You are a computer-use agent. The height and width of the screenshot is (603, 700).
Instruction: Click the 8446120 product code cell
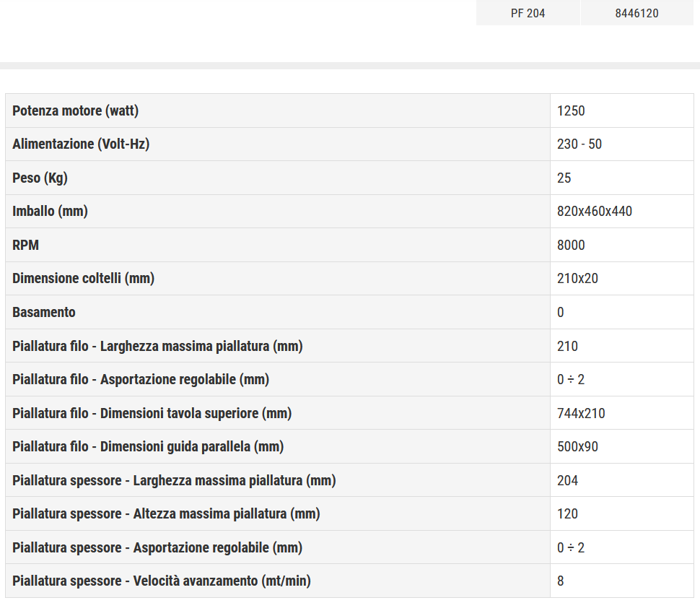636,13
